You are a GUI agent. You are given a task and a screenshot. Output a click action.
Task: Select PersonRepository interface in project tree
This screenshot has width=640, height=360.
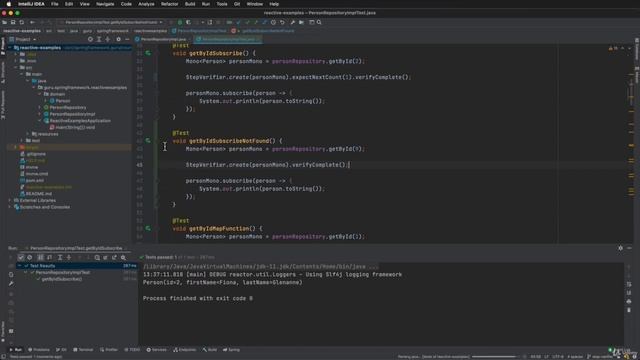pyautogui.click(x=68, y=107)
